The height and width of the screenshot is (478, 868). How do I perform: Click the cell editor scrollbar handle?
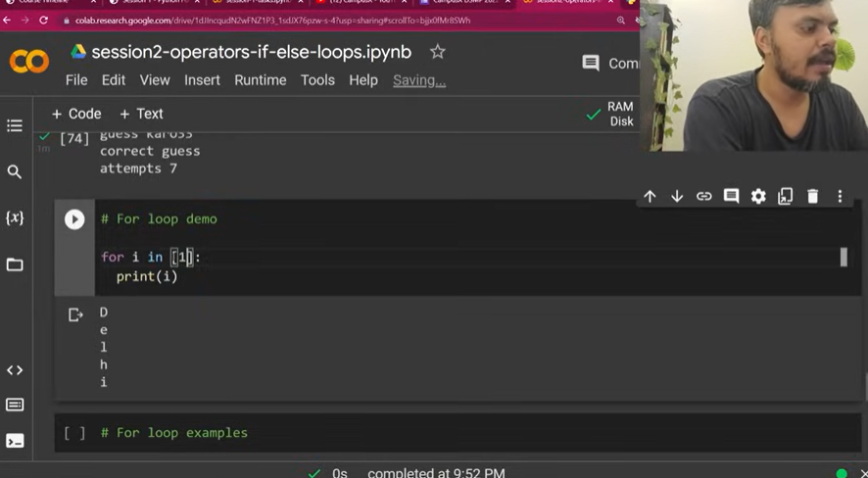[x=844, y=258]
